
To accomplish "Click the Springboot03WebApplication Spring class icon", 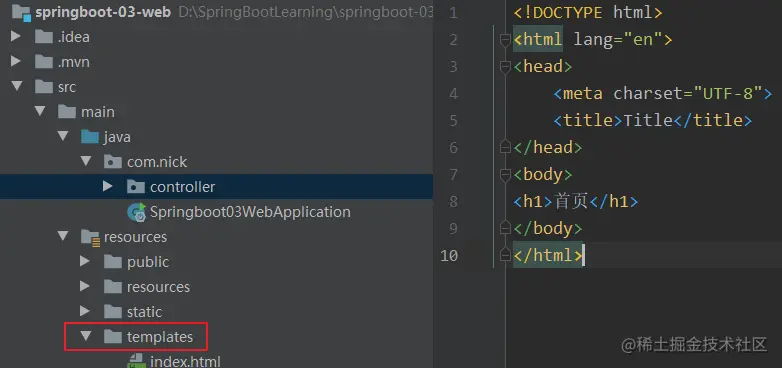I will click(137, 212).
